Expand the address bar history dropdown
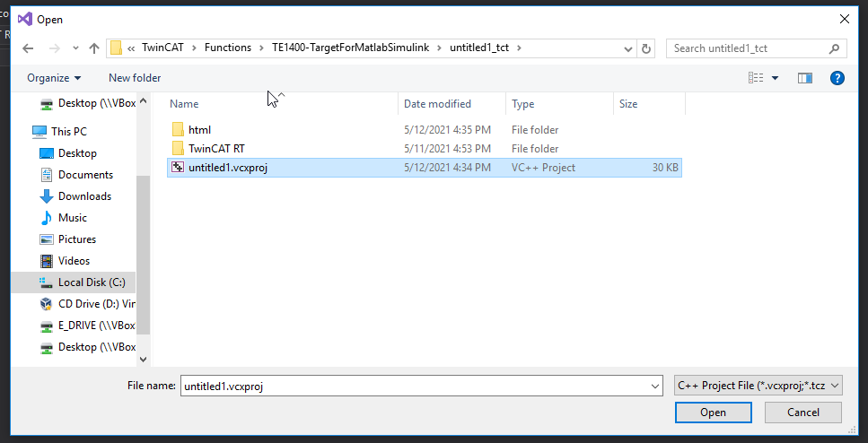The width and height of the screenshot is (868, 443). [628, 48]
